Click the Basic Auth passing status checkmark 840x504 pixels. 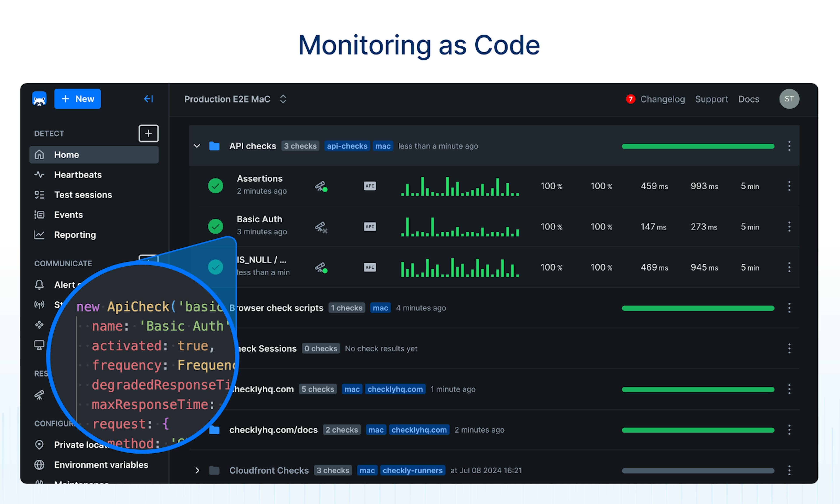click(215, 226)
